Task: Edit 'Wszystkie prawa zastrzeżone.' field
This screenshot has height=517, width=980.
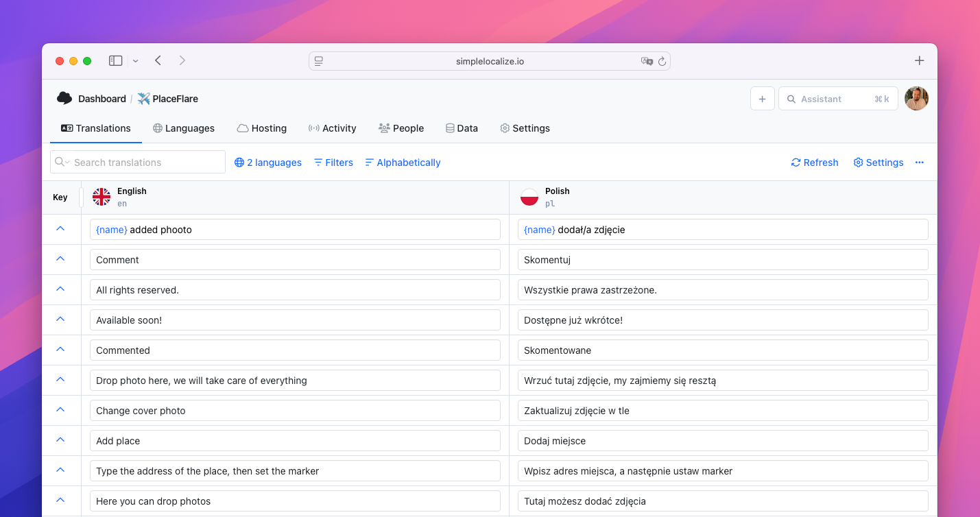Action: click(x=723, y=290)
